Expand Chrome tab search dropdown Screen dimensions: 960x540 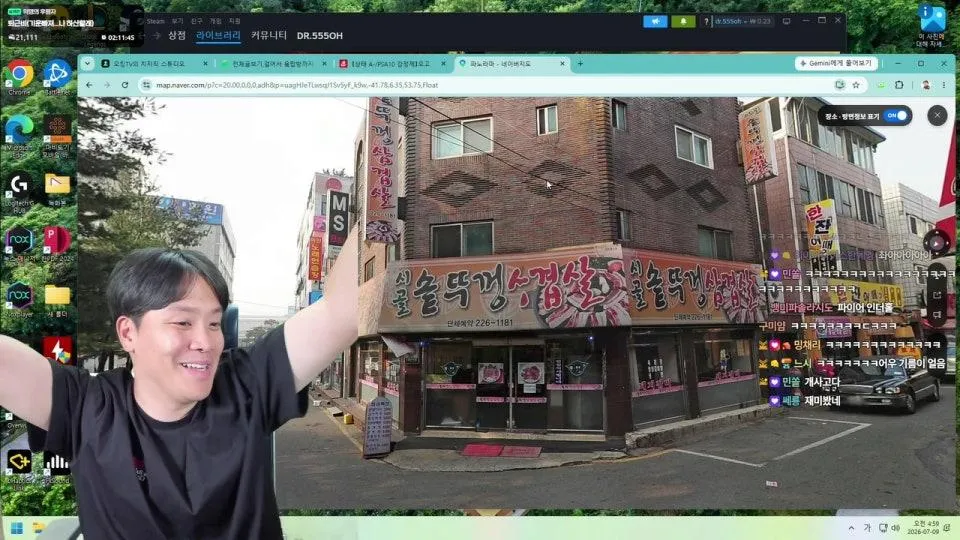[x=88, y=63]
